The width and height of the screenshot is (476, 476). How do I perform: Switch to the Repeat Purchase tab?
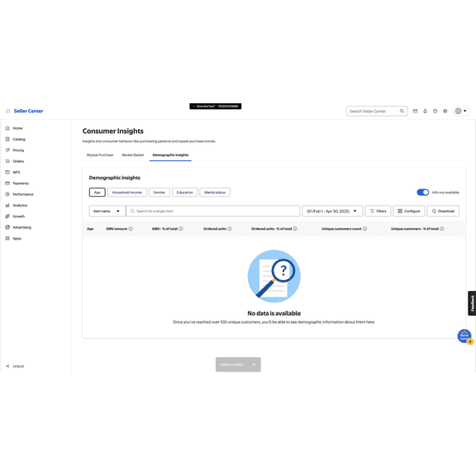[x=100, y=155]
